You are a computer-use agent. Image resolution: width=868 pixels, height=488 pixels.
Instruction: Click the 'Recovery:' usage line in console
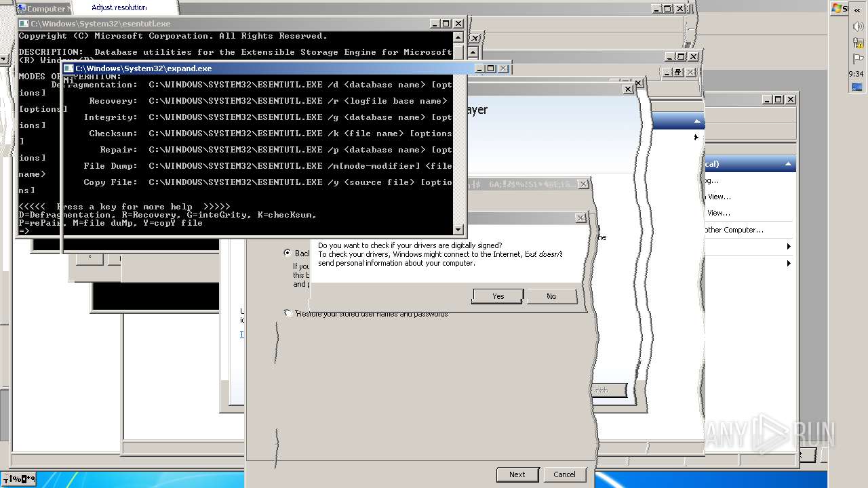click(x=268, y=101)
